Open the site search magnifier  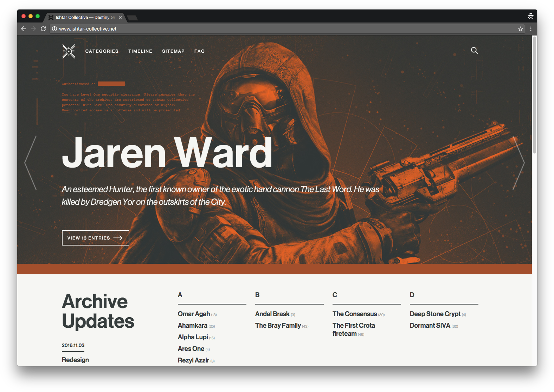point(475,51)
